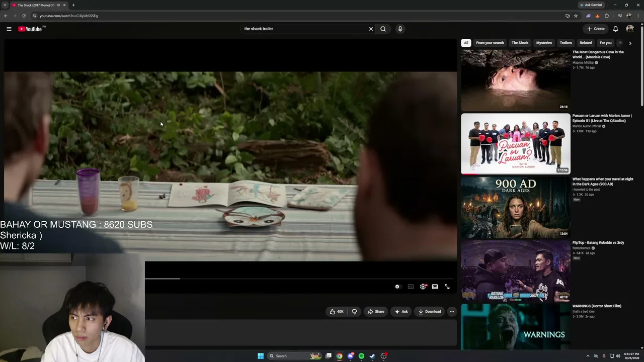Show more filter chips with right arrow
The height and width of the screenshot is (362, 644).
[x=630, y=43]
